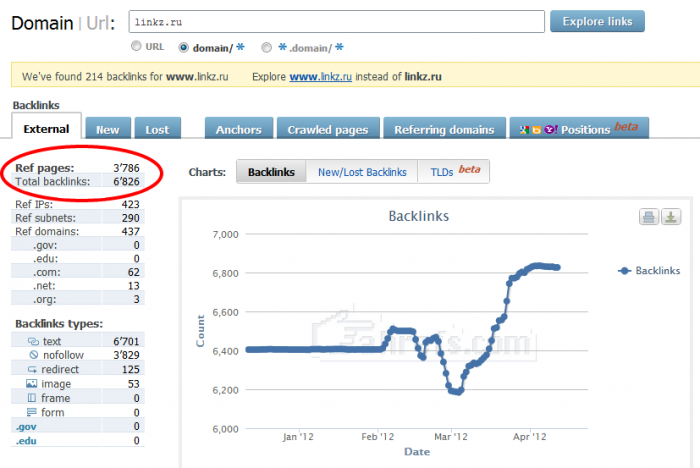Click the .gov link under backlink types
The width and height of the screenshot is (700, 468).
pos(26,427)
